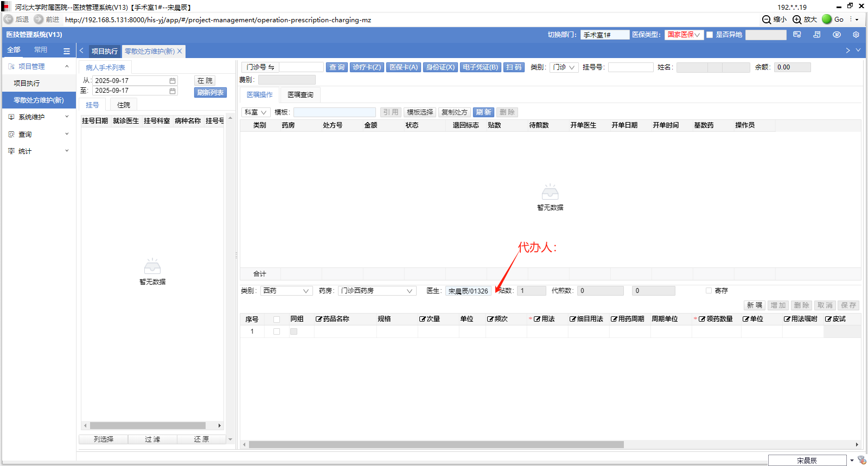Click the 项目管理 sidebar icon
The image size is (868, 466).
(x=11, y=67)
